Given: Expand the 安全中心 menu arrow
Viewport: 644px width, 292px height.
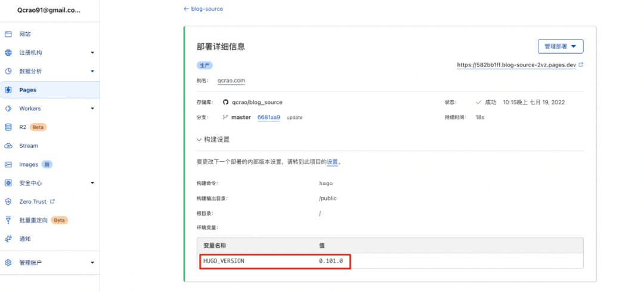Looking at the screenshot, I should point(92,183).
